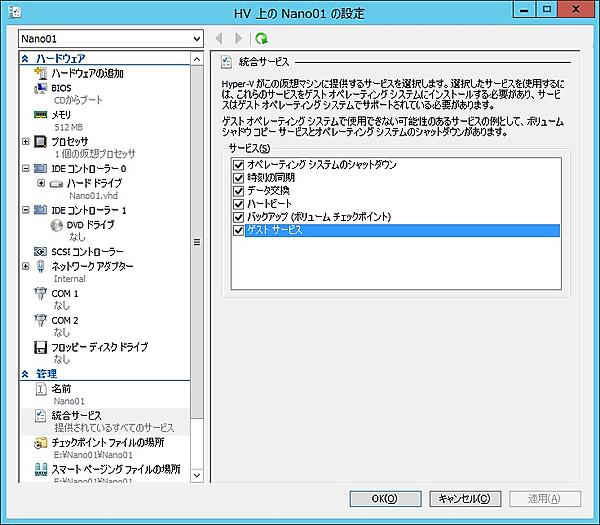Viewport: 600px width, 525px height.
Task: Collapse the 管理 section chevron
Action: pos(25,374)
